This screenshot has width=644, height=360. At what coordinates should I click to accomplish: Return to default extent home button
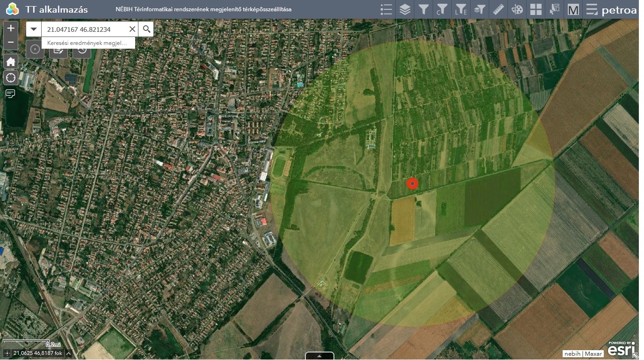[x=11, y=61]
